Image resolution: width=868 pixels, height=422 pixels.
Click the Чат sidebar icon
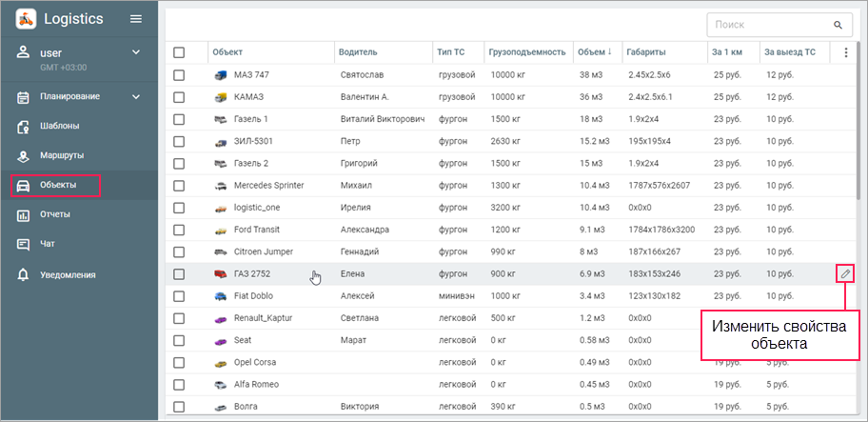coord(24,245)
